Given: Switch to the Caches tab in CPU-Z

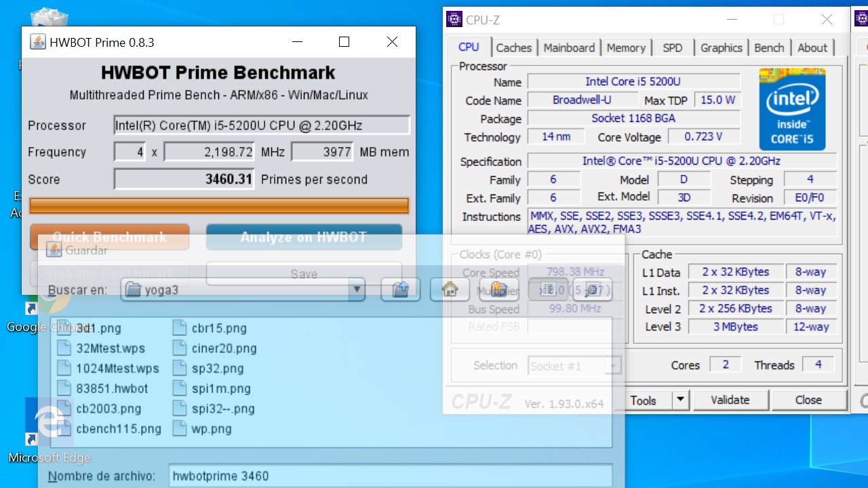Looking at the screenshot, I should tap(514, 47).
